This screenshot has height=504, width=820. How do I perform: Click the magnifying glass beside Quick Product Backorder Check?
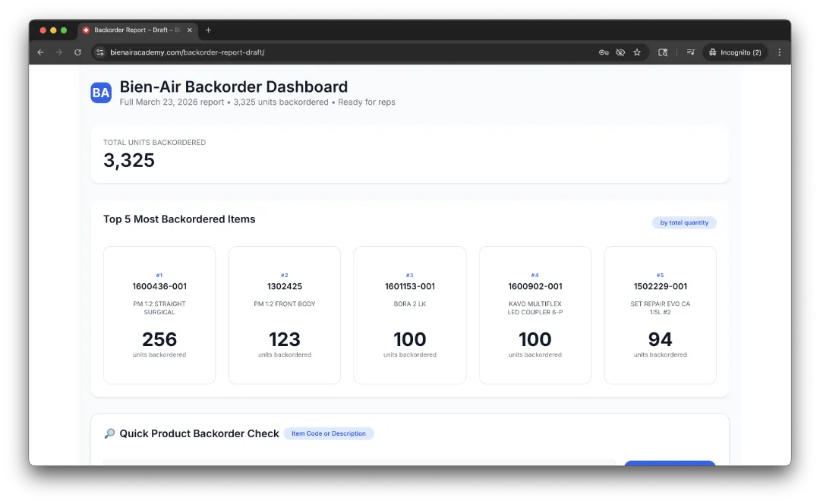point(109,433)
